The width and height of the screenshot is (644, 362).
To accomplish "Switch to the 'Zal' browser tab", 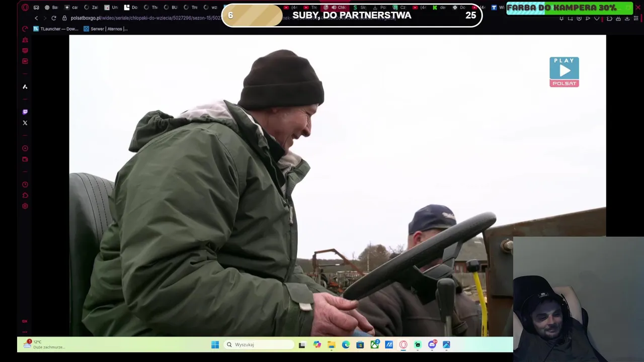I will pos(91,8).
